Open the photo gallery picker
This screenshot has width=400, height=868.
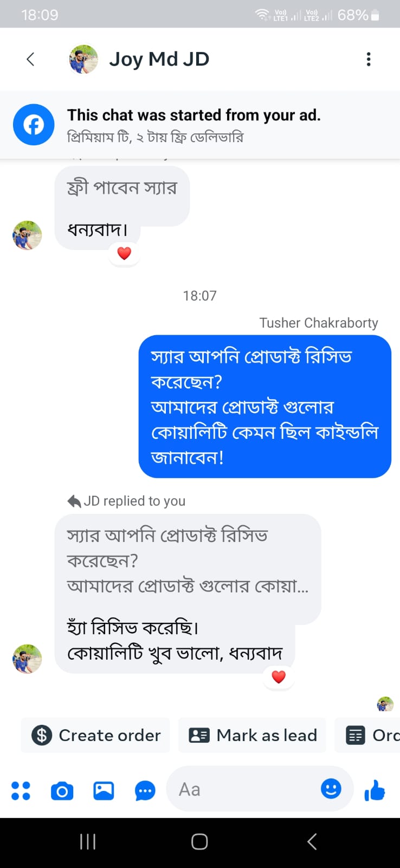coord(104,790)
